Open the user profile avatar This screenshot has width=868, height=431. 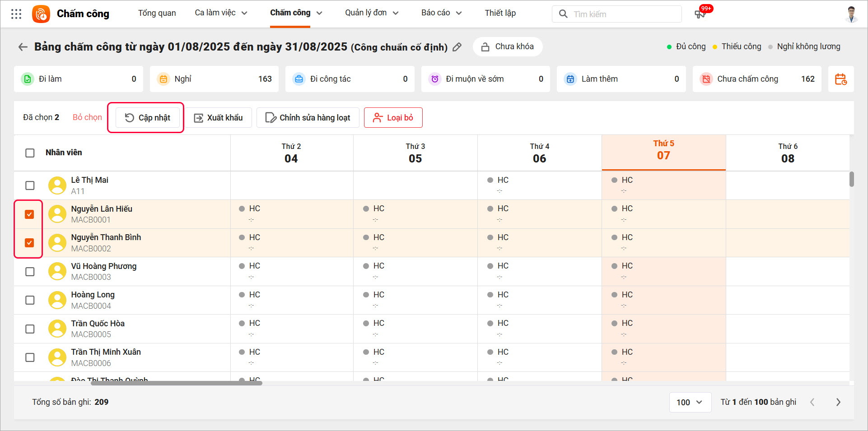[851, 14]
